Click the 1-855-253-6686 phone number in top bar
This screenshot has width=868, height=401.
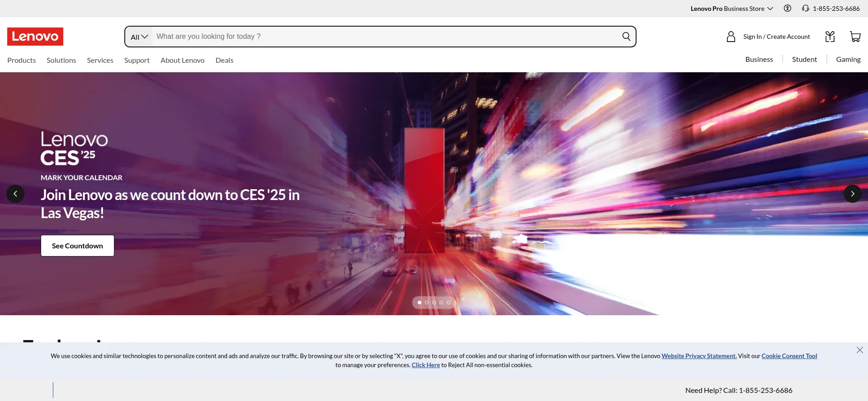pos(836,9)
